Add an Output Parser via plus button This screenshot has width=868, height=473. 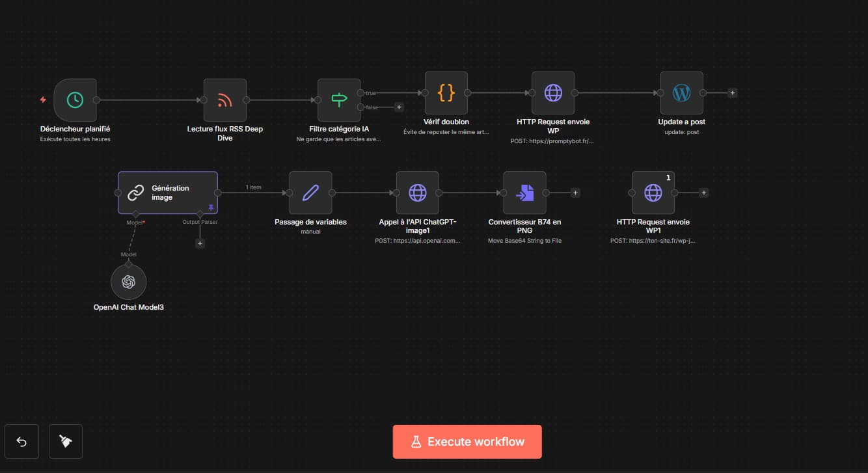click(200, 243)
